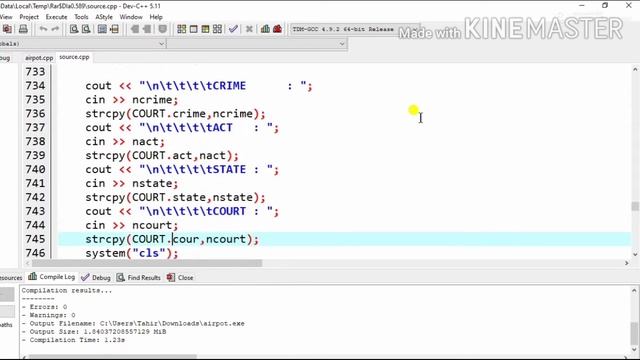
Task: Click the 'Compilation Time: 1.23s' line
Action: tap(73, 340)
